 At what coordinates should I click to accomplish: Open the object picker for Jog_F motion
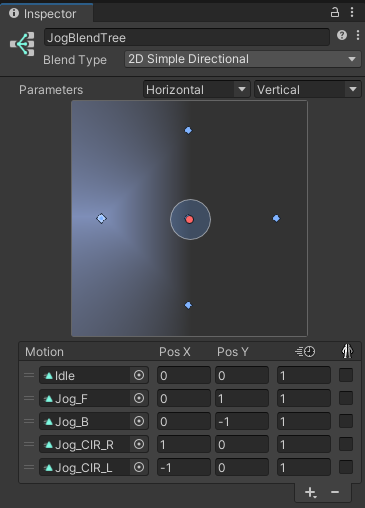pyautogui.click(x=139, y=398)
